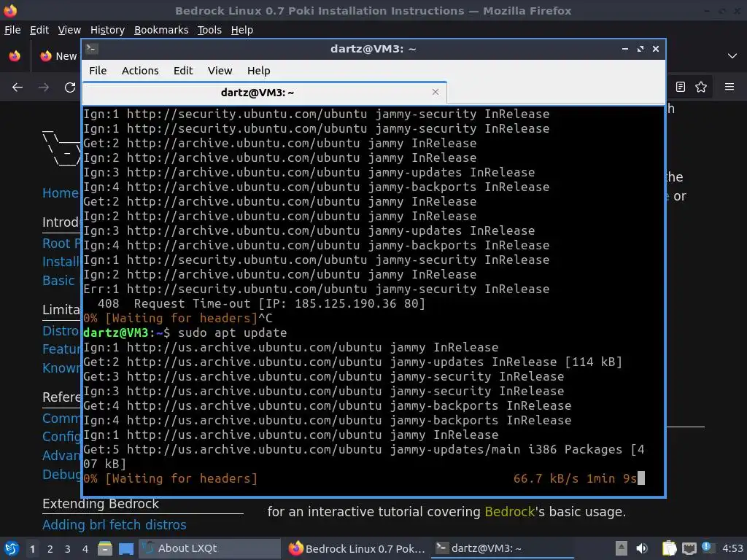Image resolution: width=747 pixels, height=560 pixels.
Task: Open Firefox Tools menu
Action: tap(209, 30)
